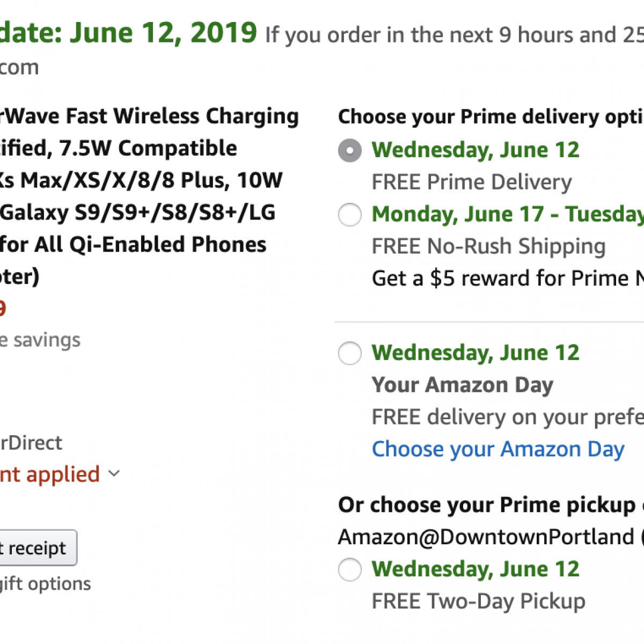Select the Your Amazon Day radio button
644x644 pixels.
click(x=349, y=353)
